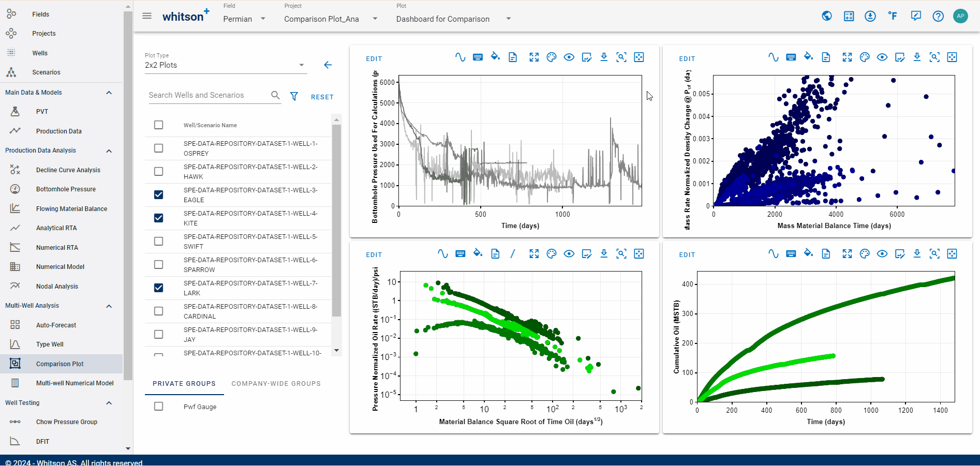Toggle the °F units icon
The image size is (980, 466).
point(893,16)
